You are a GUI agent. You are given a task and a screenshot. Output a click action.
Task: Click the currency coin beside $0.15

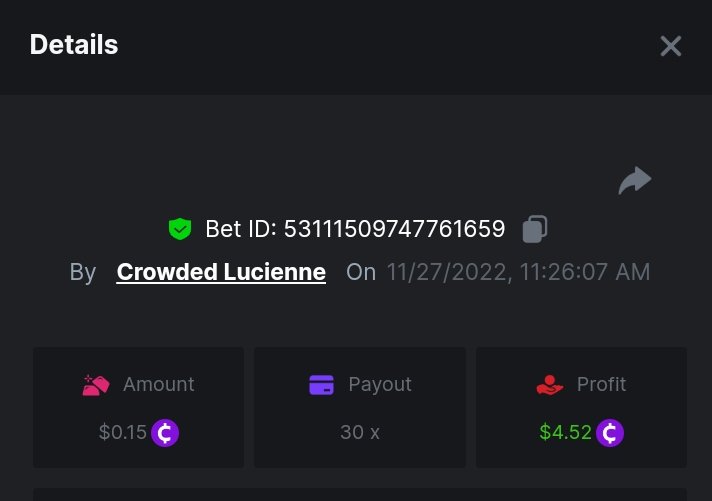coord(165,433)
